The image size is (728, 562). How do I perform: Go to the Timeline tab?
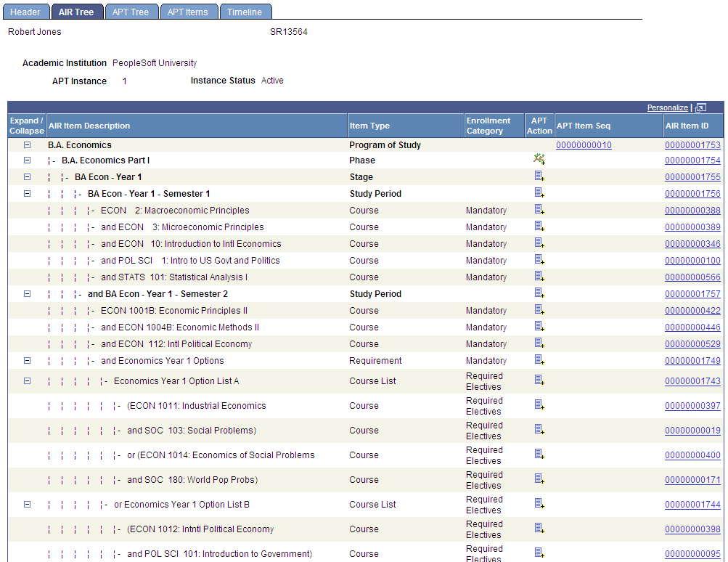[x=245, y=11]
